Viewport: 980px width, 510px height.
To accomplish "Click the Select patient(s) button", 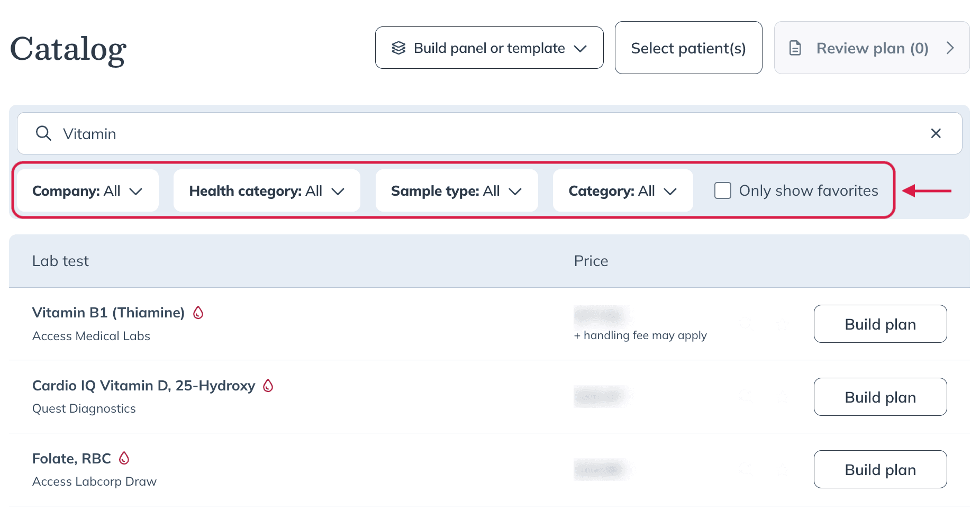I will click(688, 48).
